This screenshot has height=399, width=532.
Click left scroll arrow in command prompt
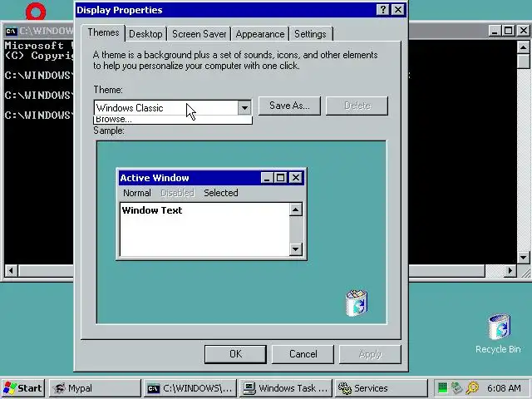(x=11, y=271)
